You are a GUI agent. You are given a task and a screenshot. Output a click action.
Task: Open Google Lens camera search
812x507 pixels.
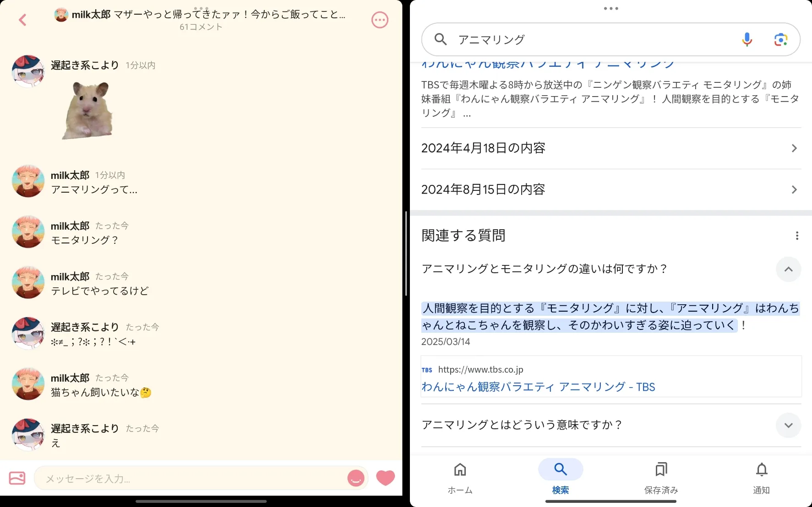[x=781, y=40]
